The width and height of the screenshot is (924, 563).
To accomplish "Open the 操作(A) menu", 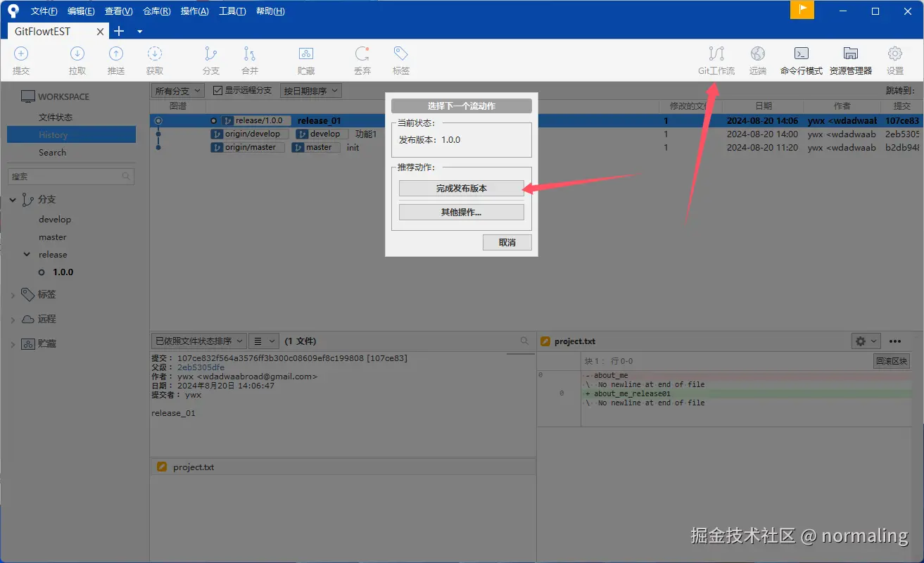I will pyautogui.click(x=194, y=11).
